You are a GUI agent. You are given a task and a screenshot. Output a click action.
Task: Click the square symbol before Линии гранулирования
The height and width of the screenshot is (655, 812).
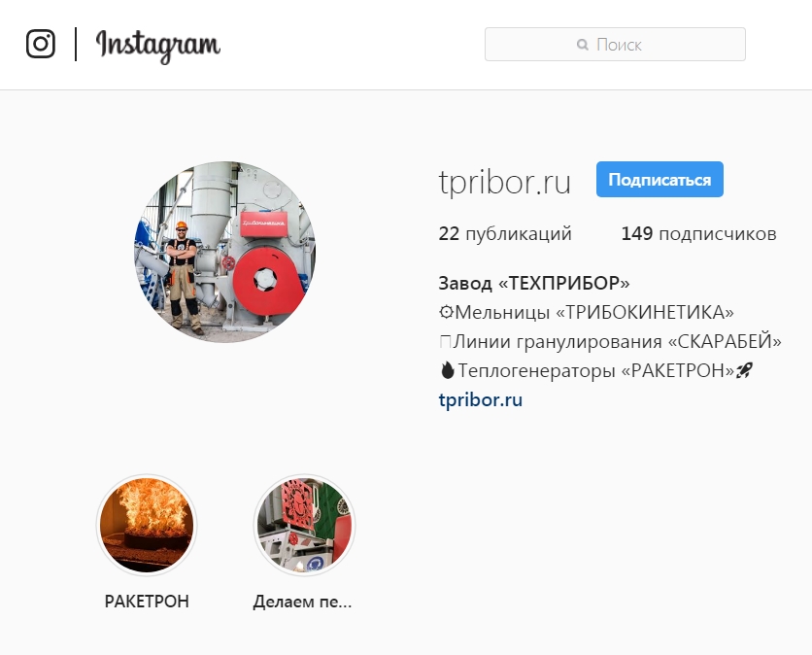(x=446, y=341)
